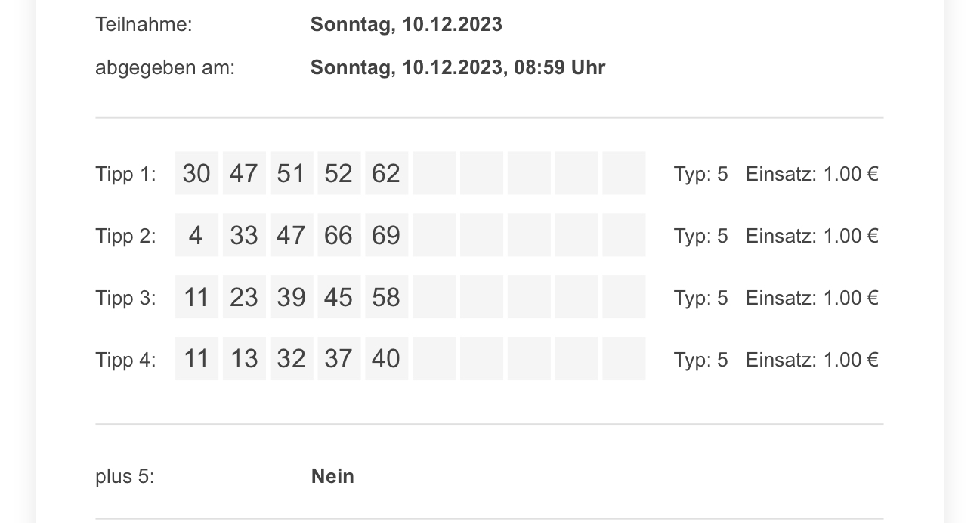This screenshot has height=523, width=980.
Task: Click the last empty box in Tipp 4
Action: coord(624,358)
